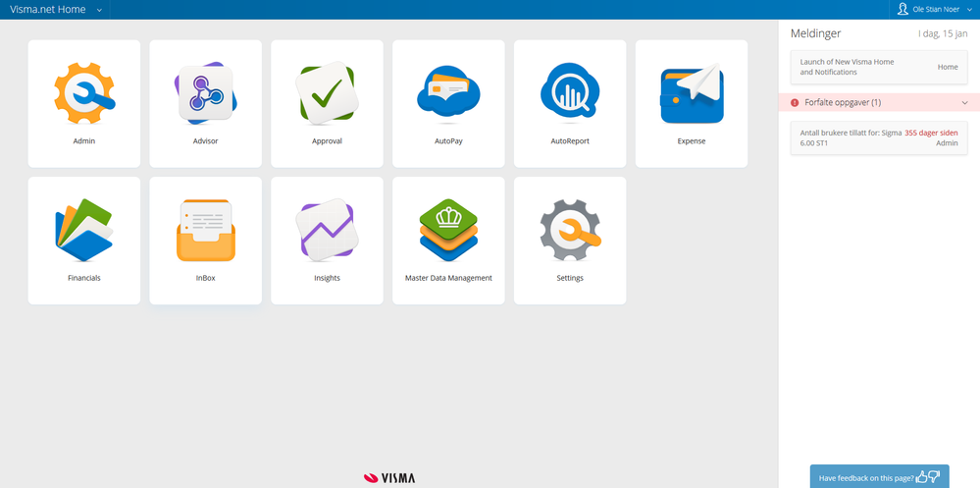Expand the Visma.net Home dropdown arrow
Screen dimensions: 980x488
[99, 10]
